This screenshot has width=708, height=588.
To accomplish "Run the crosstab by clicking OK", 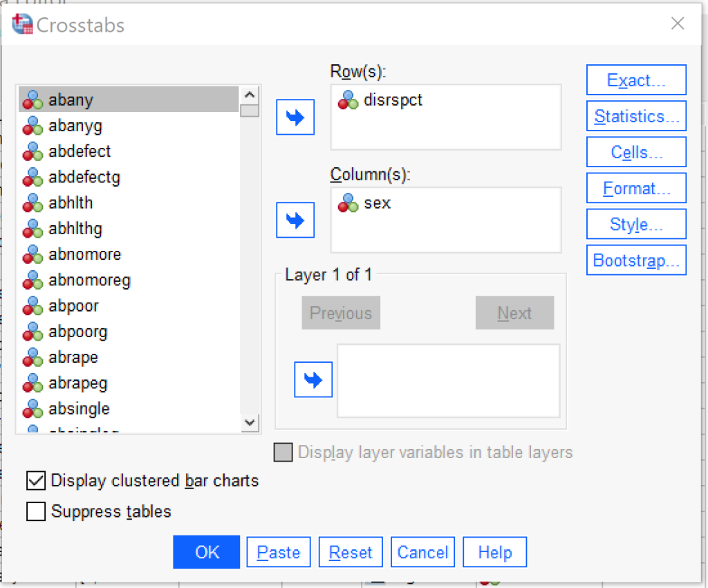I will [x=206, y=552].
